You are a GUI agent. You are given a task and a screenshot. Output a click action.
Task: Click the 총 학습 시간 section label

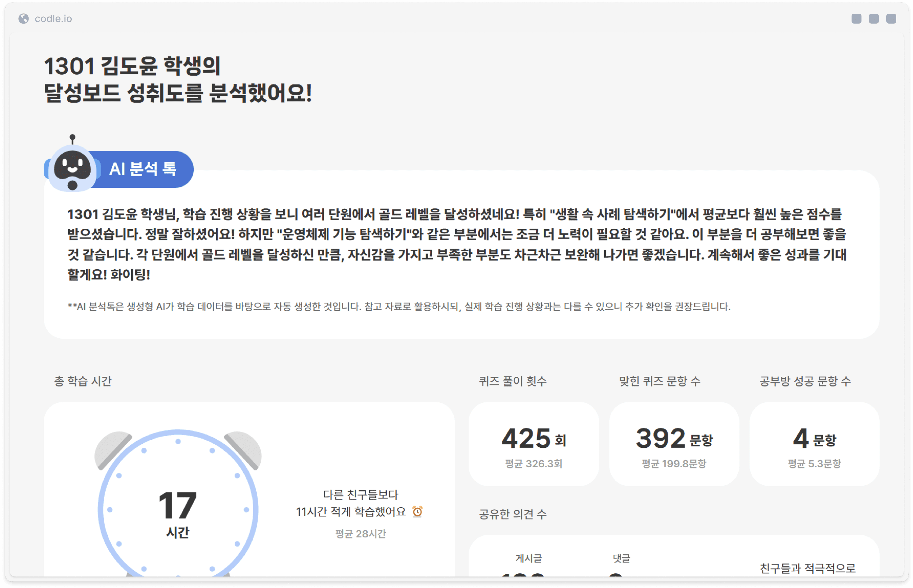pos(83,381)
